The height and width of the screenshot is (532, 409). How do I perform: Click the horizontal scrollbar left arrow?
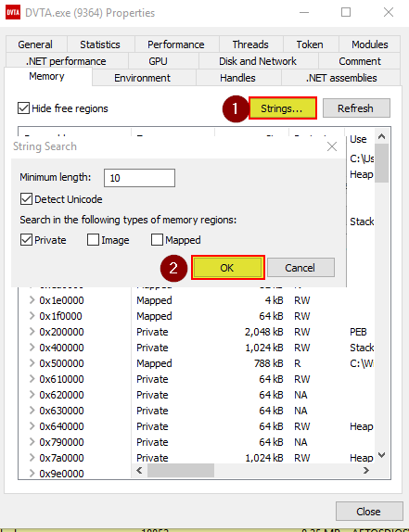pos(139,470)
